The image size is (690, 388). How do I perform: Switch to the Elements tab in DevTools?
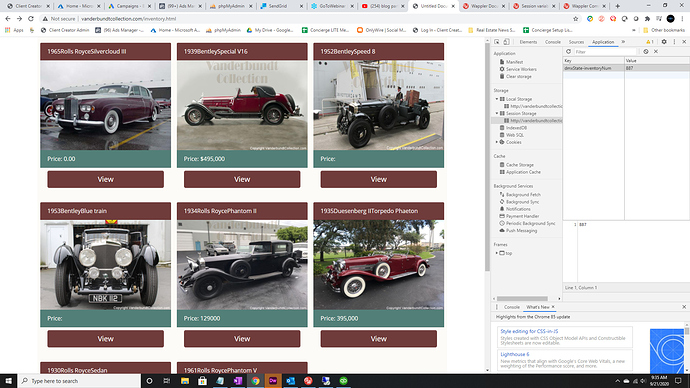point(528,42)
